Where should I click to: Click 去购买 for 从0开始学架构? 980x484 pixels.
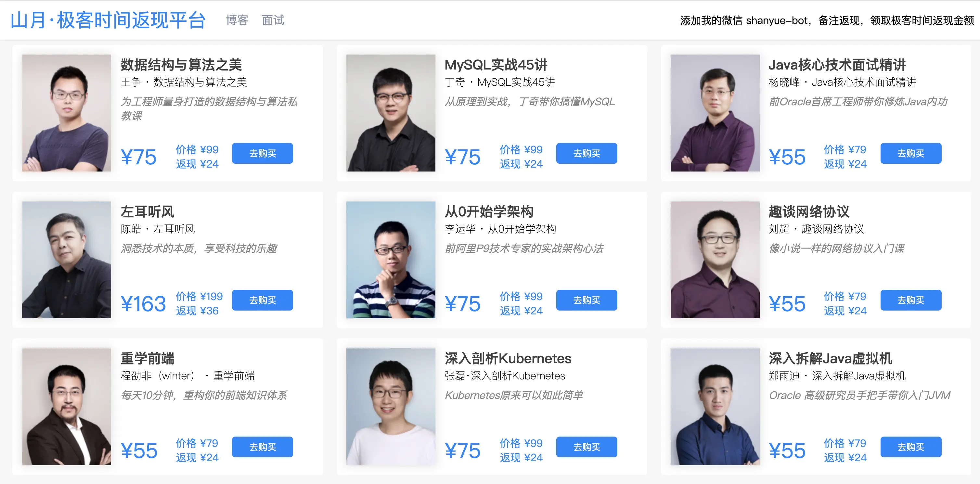587,300
